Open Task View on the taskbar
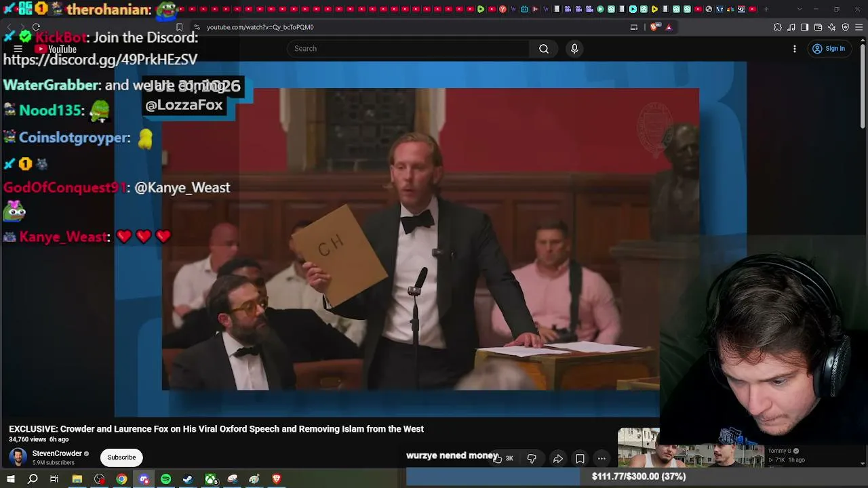 54,479
